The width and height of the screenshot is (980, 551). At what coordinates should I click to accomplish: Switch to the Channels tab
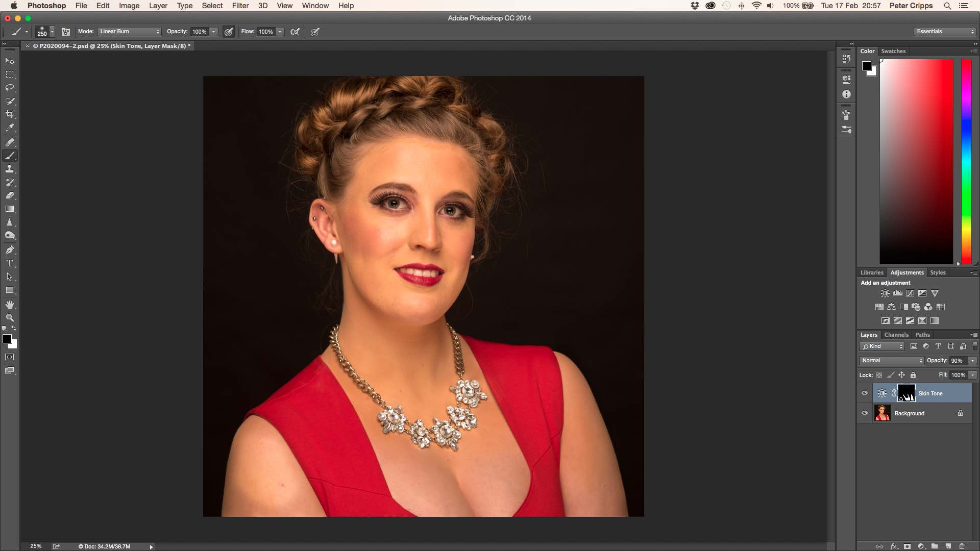(896, 335)
